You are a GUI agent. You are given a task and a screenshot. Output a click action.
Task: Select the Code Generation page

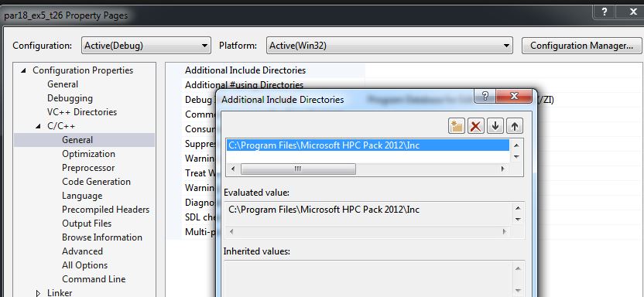pos(96,182)
